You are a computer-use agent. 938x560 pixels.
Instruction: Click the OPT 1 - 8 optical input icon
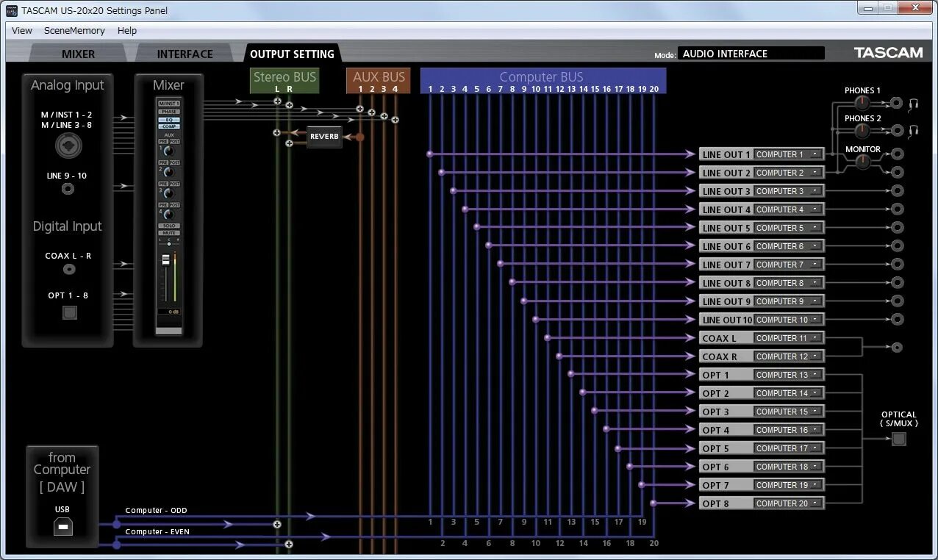click(69, 312)
